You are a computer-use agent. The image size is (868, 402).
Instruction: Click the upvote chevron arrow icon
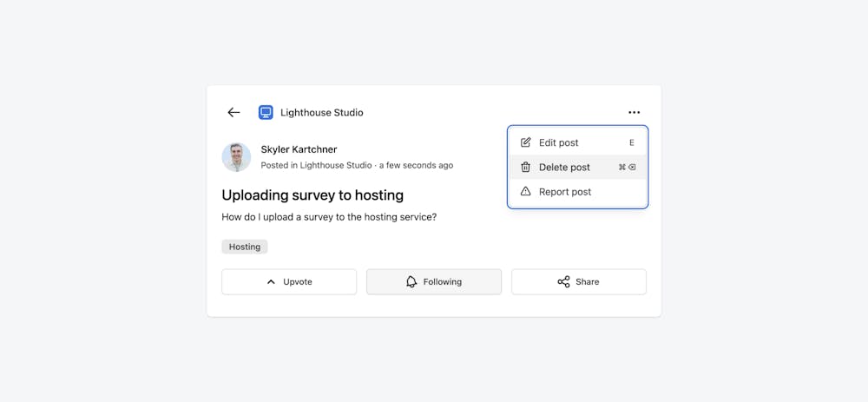(271, 282)
